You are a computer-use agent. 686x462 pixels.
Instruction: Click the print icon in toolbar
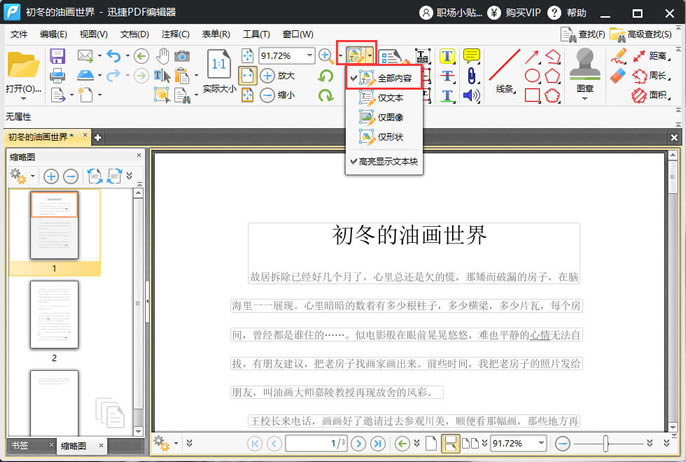(x=57, y=76)
